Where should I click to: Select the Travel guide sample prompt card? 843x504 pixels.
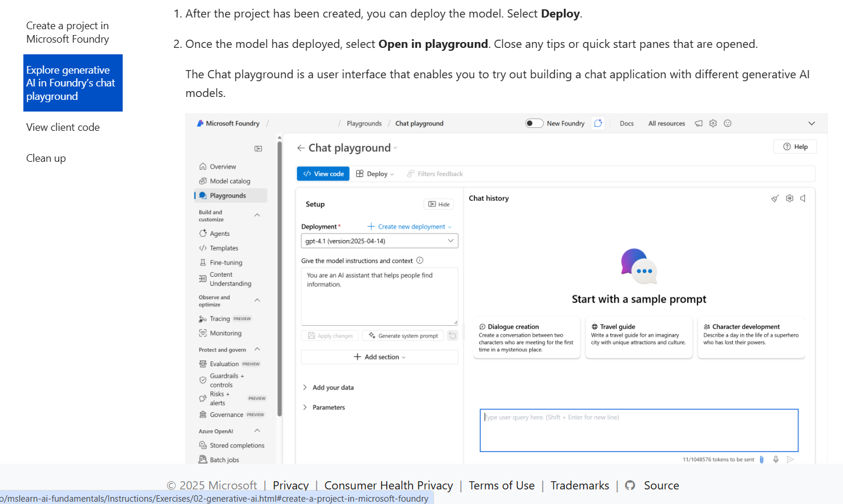point(639,338)
